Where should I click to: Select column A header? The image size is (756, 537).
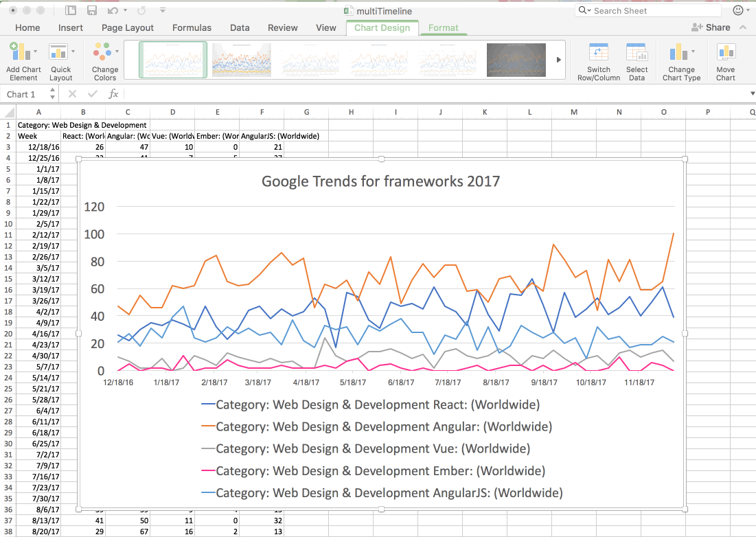tap(38, 113)
